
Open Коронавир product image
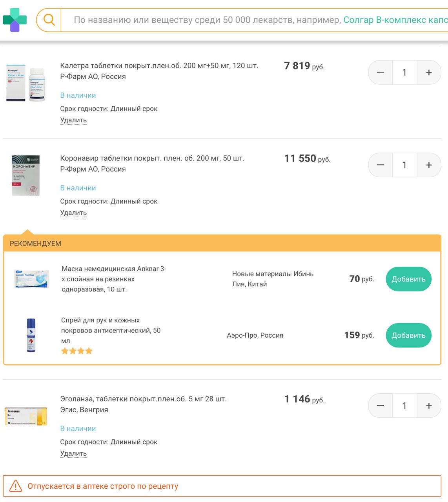[x=25, y=175]
